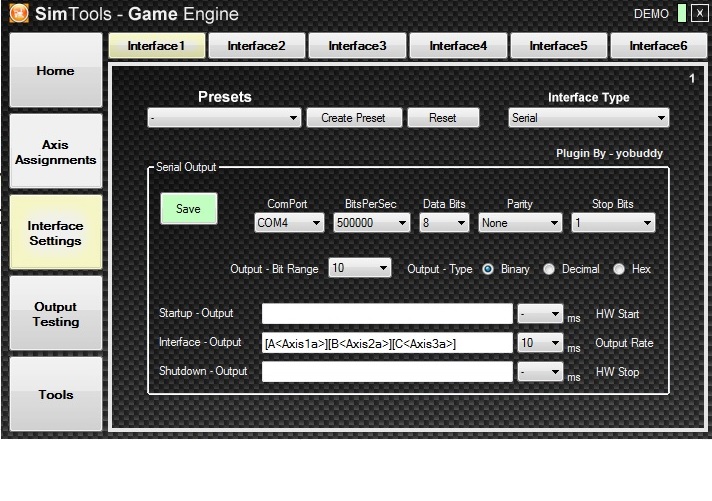This screenshot has width=712, height=501.
Task: Click the Startup - Output text field
Action: point(387,314)
